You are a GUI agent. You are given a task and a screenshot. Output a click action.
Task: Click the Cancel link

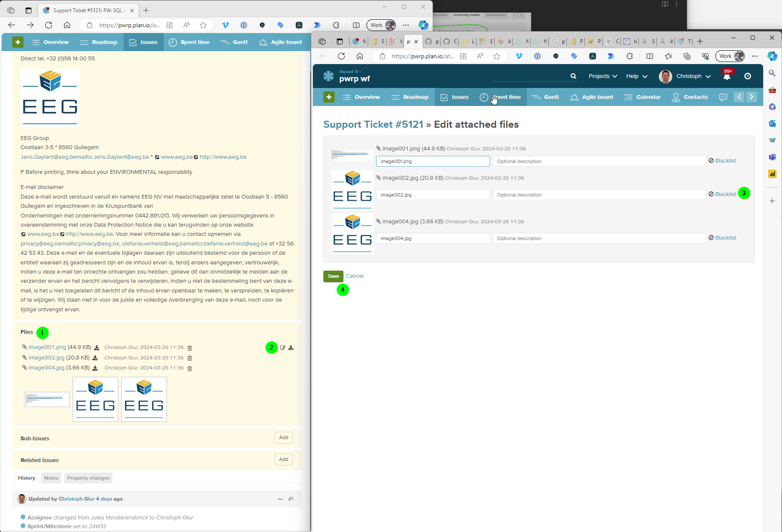pyautogui.click(x=355, y=276)
